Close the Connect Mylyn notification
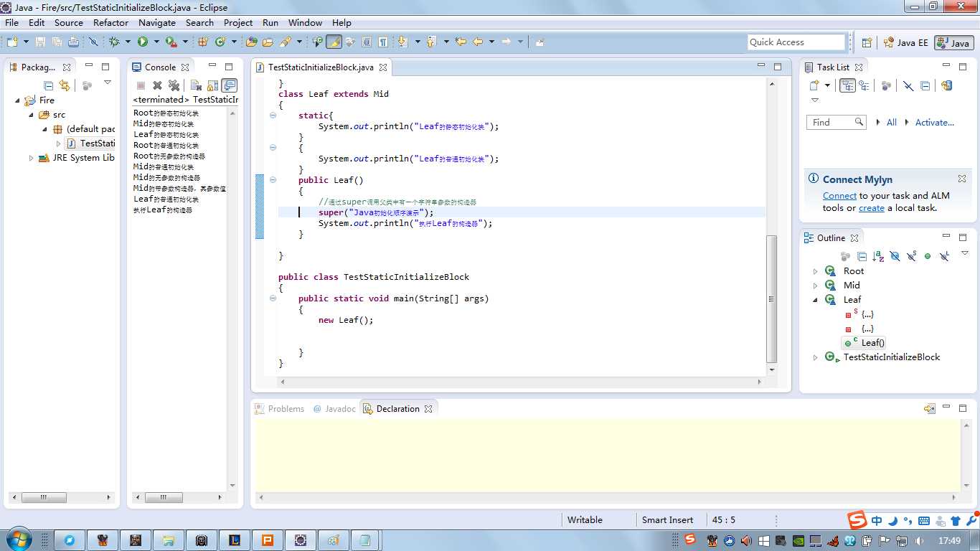Image resolution: width=980 pixels, height=551 pixels. tap(962, 179)
